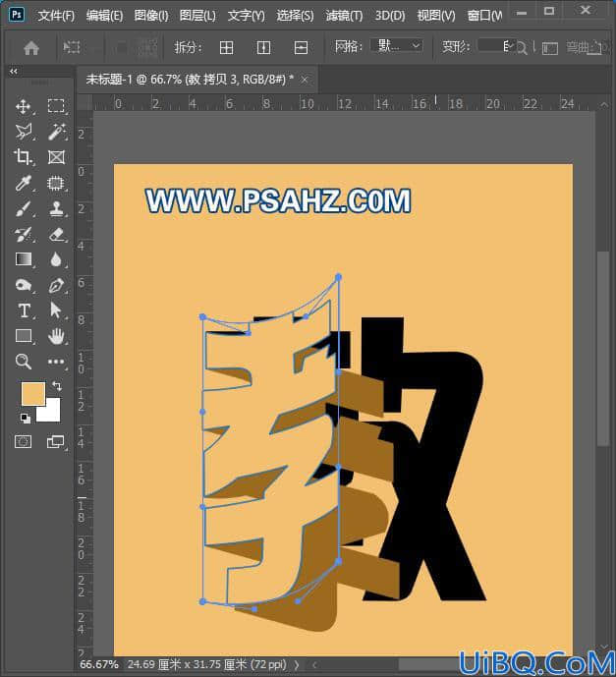Open the 文字(Y) menu
Viewport: 616px width, 677px height.
[x=246, y=16]
